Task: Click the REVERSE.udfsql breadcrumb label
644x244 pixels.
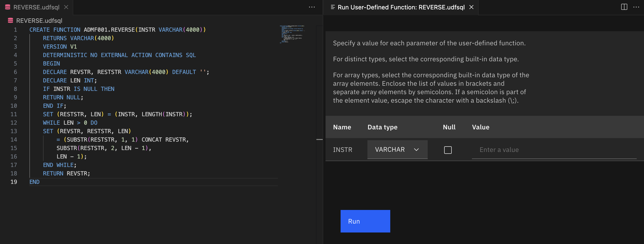Action: point(39,20)
